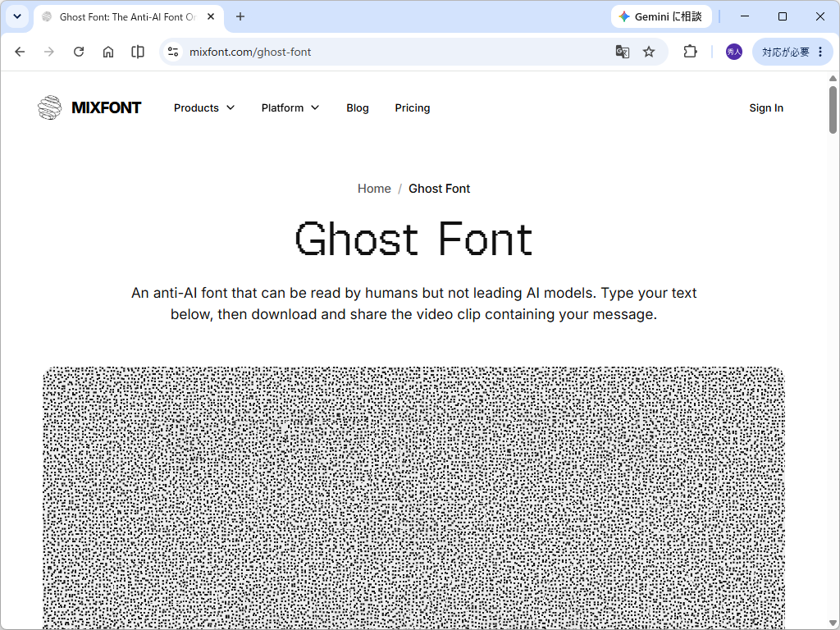Click the Gemini に相談 button

(x=661, y=16)
